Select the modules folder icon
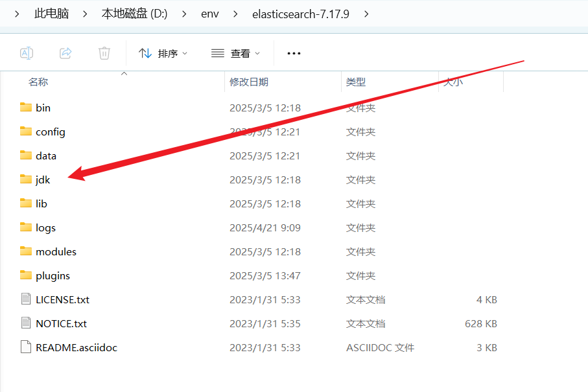588x392 pixels. (x=26, y=251)
